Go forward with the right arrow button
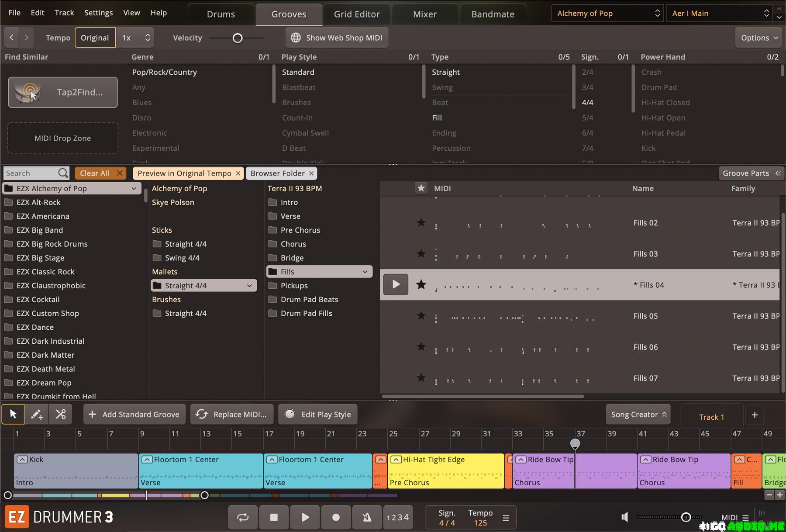Viewport: 786px width, 532px height. [x=27, y=38]
